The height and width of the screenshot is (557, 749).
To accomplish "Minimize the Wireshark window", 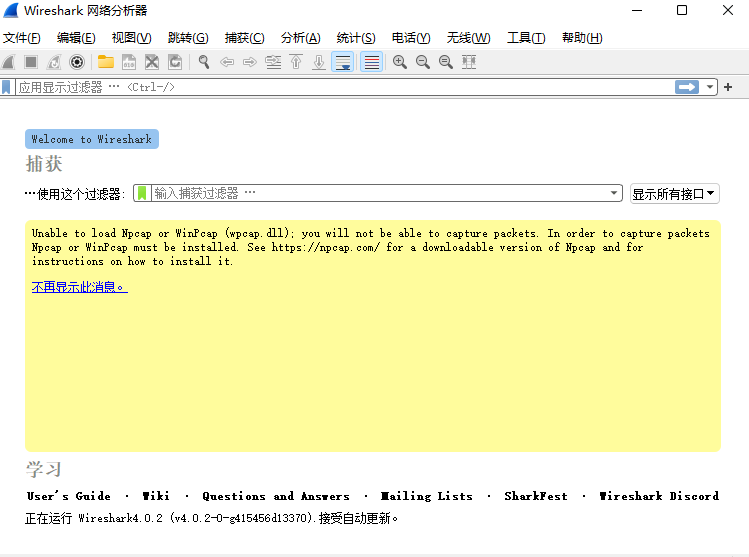I will coord(637,10).
